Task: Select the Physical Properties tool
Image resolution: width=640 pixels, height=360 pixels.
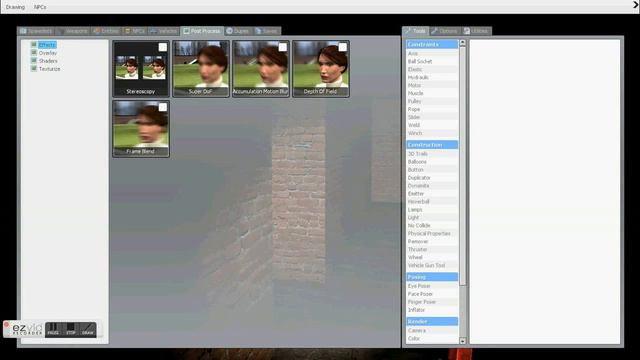Action: pyautogui.click(x=432, y=233)
